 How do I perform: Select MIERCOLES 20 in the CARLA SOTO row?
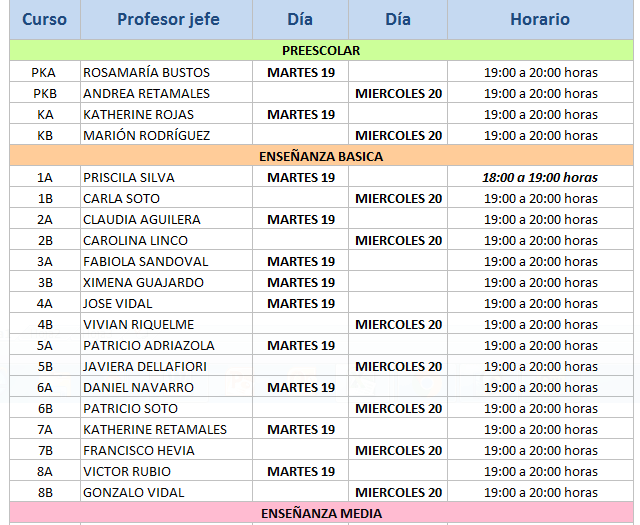398,198
